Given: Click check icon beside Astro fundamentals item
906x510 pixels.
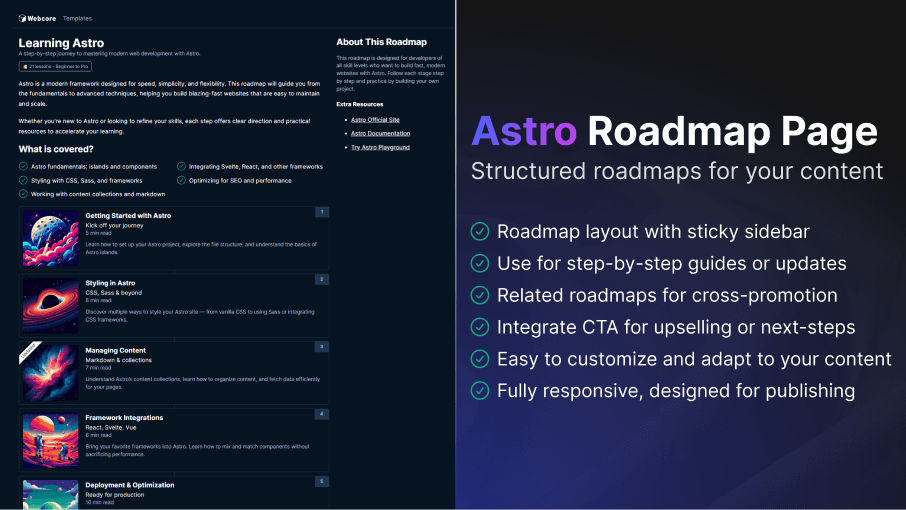Looking at the screenshot, I should [23, 167].
